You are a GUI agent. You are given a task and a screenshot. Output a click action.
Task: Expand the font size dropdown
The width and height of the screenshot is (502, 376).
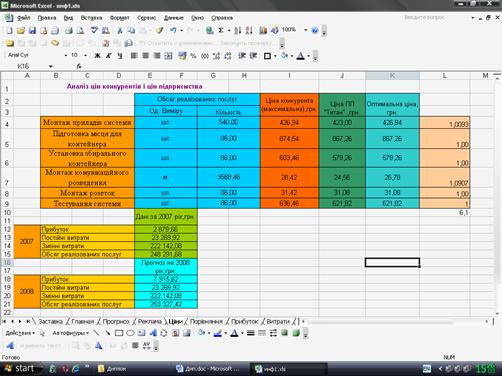tap(86, 55)
